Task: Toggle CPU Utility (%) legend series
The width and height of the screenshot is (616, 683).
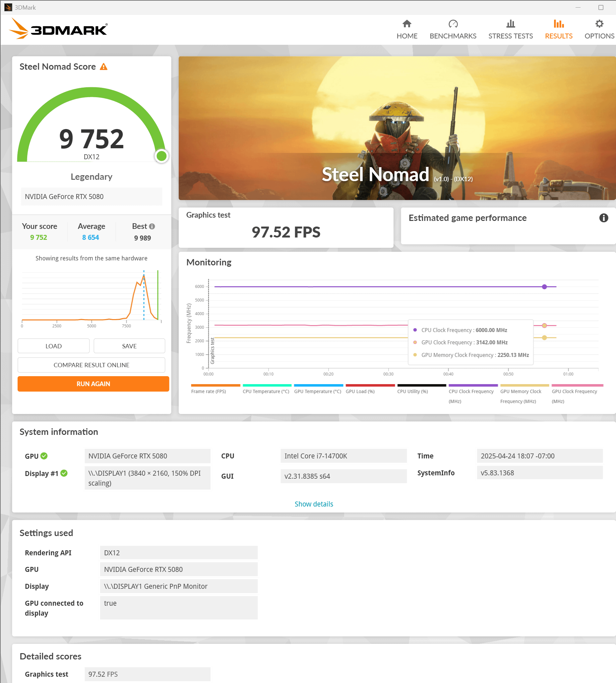Action: [421, 390]
